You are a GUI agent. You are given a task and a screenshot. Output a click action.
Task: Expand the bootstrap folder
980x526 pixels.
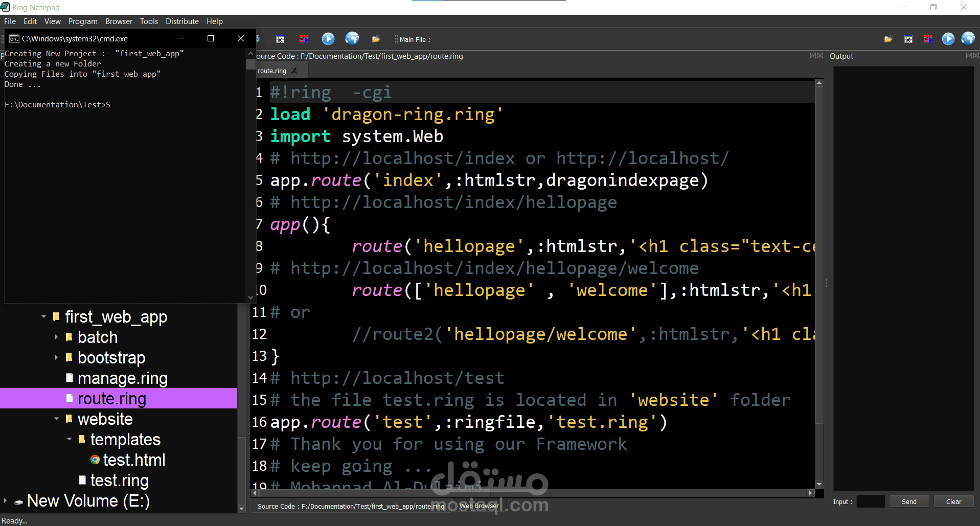pyautogui.click(x=56, y=358)
